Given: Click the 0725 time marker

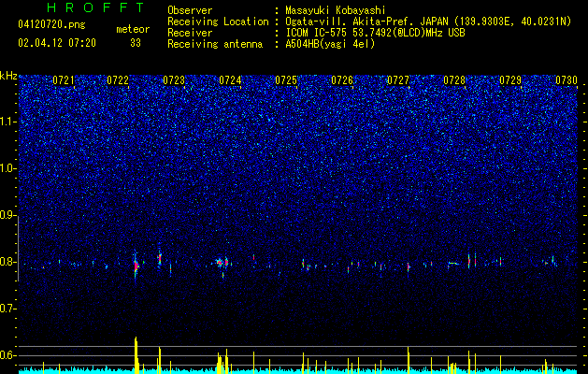Looking at the screenshot, I should pos(286,80).
